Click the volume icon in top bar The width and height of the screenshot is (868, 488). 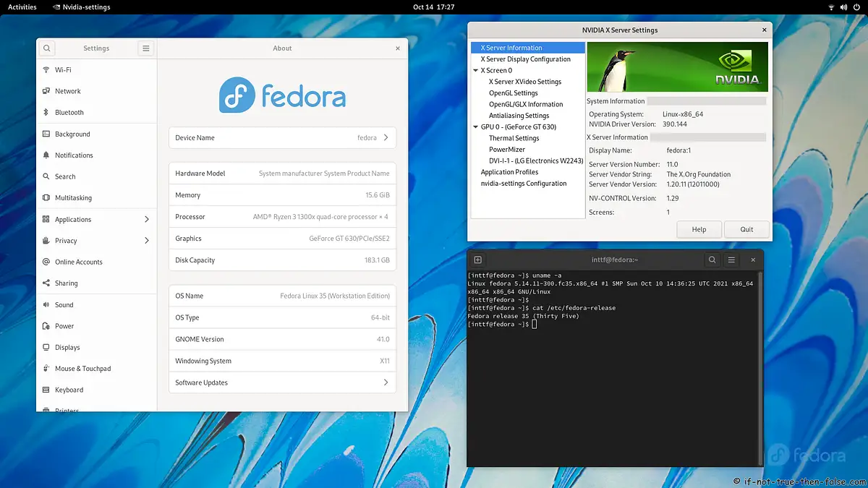pos(844,7)
